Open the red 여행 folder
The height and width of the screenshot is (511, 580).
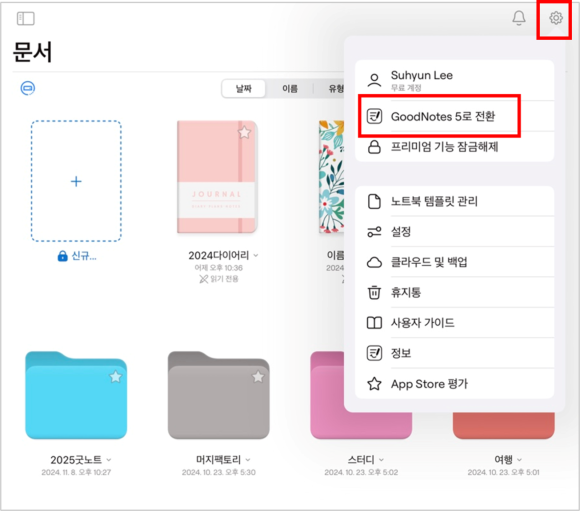coord(503,426)
